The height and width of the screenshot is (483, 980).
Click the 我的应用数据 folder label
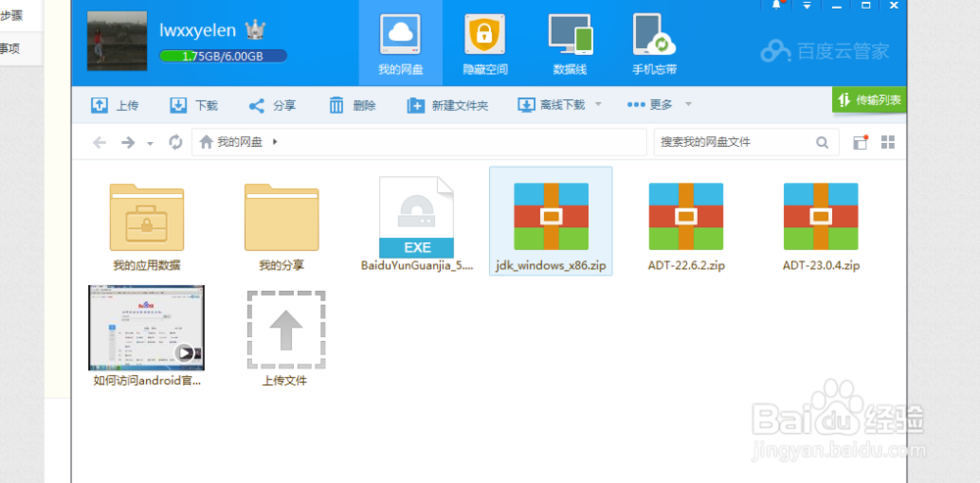(147, 266)
